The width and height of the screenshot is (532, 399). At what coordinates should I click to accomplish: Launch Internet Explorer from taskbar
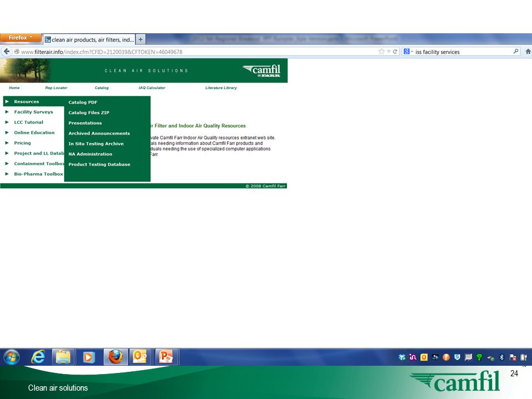click(x=38, y=357)
